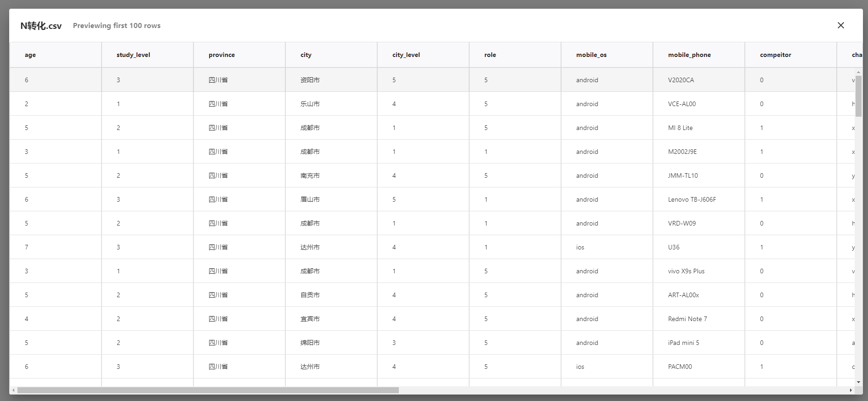Viewport: 868px width, 401px height.
Task: Click the horizontal scrollbar right arrow
Action: (x=851, y=390)
